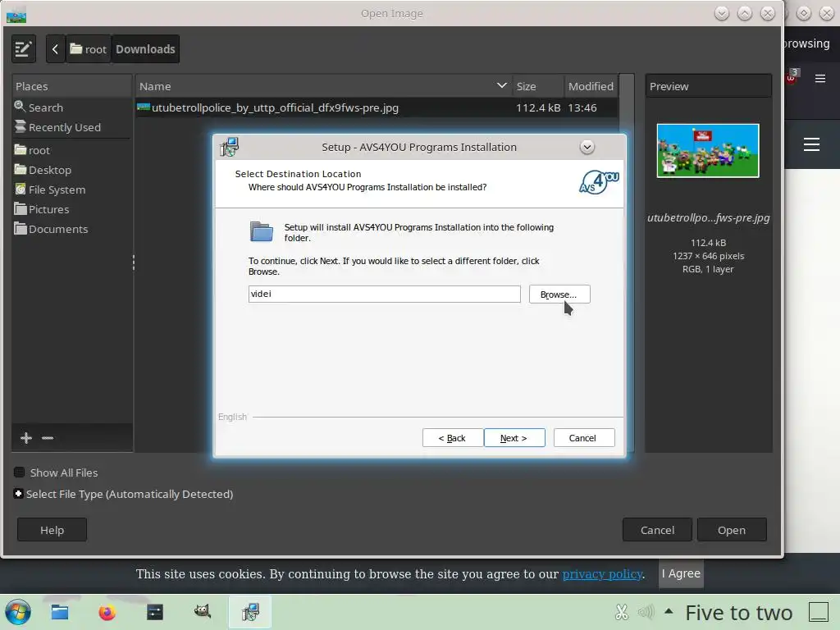840x630 pixels.
Task: Remove bookmark with minus icon
Action: [x=48, y=438]
